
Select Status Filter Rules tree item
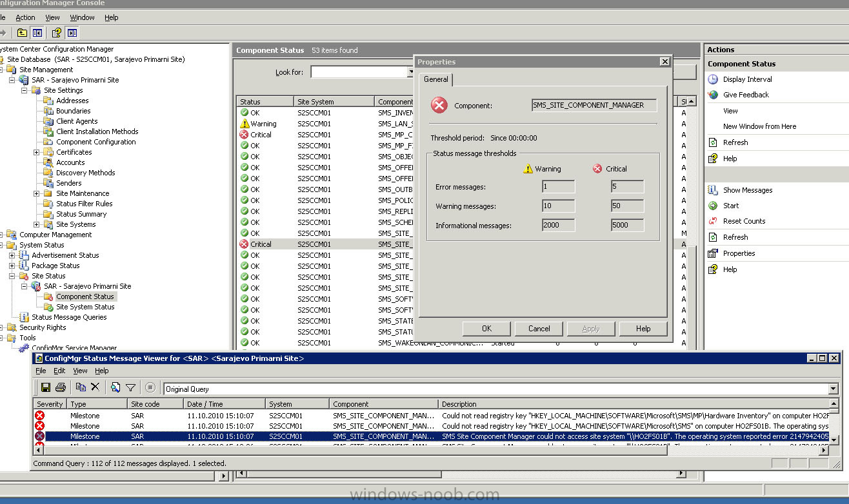(x=84, y=204)
